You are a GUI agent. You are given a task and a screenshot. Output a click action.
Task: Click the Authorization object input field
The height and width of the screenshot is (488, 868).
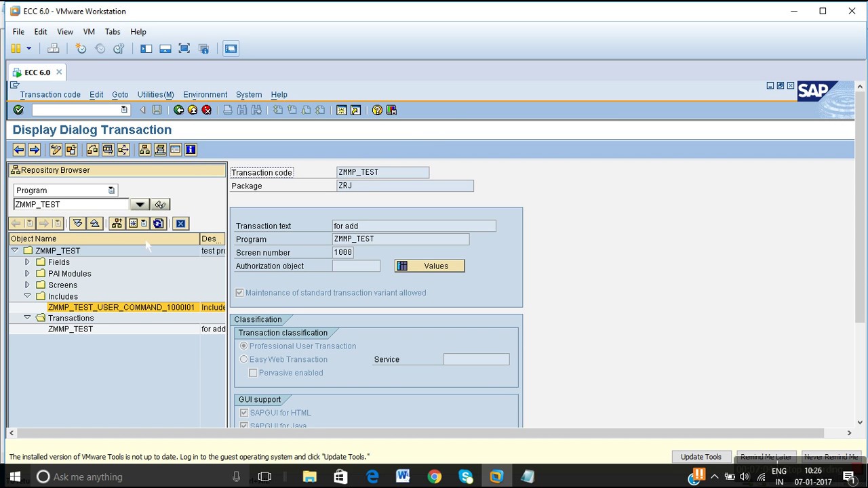tap(356, 266)
